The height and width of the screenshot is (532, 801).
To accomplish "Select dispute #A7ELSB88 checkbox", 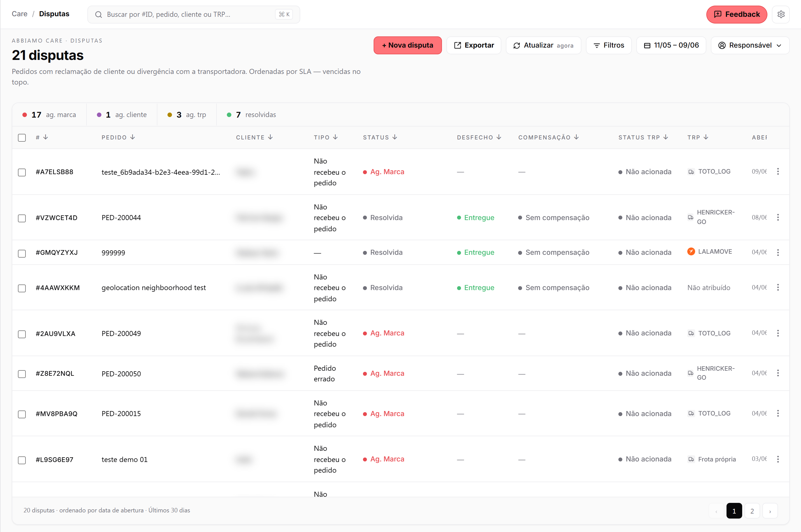I will click(x=22, y=172).
